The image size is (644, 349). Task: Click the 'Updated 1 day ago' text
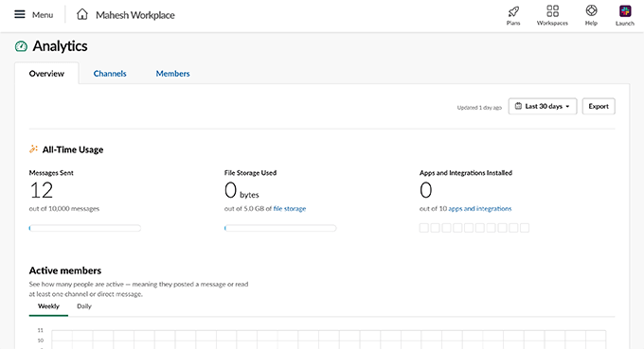479,108
